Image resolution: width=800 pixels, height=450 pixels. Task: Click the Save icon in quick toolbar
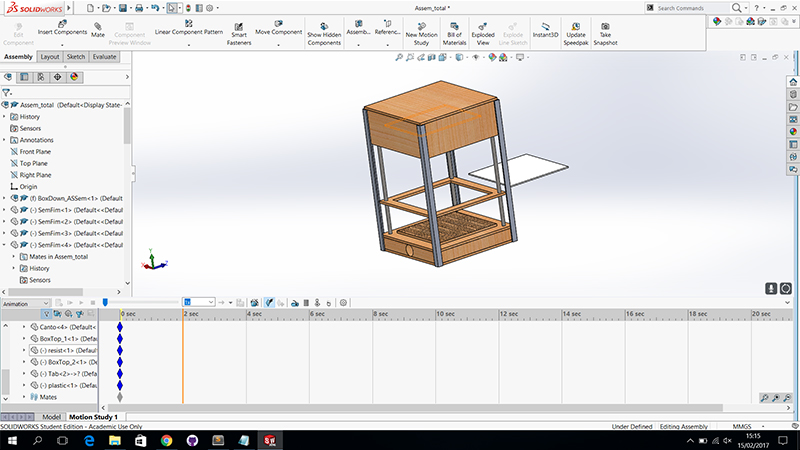tap(123, 8)
